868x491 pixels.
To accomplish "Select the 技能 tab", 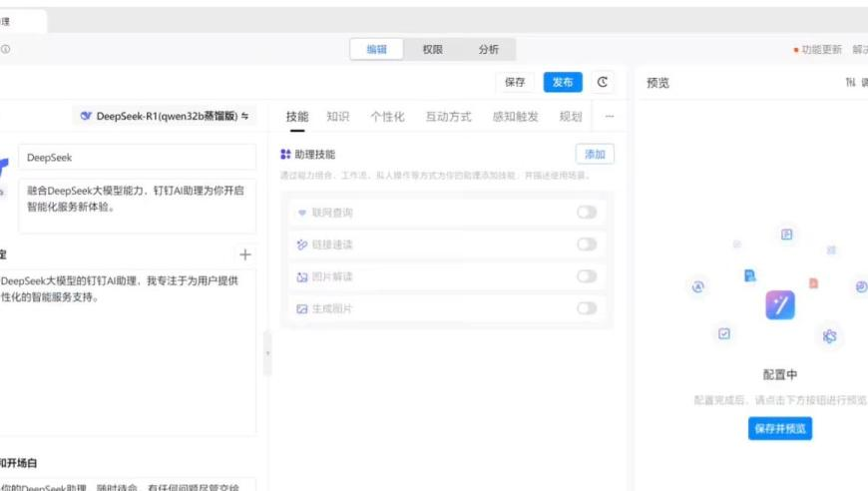I will click(x=297, y=116).
